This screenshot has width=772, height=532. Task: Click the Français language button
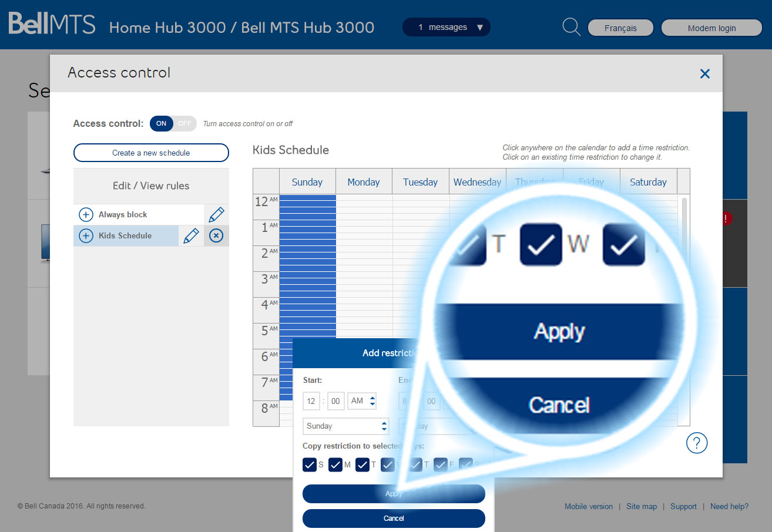620,28
